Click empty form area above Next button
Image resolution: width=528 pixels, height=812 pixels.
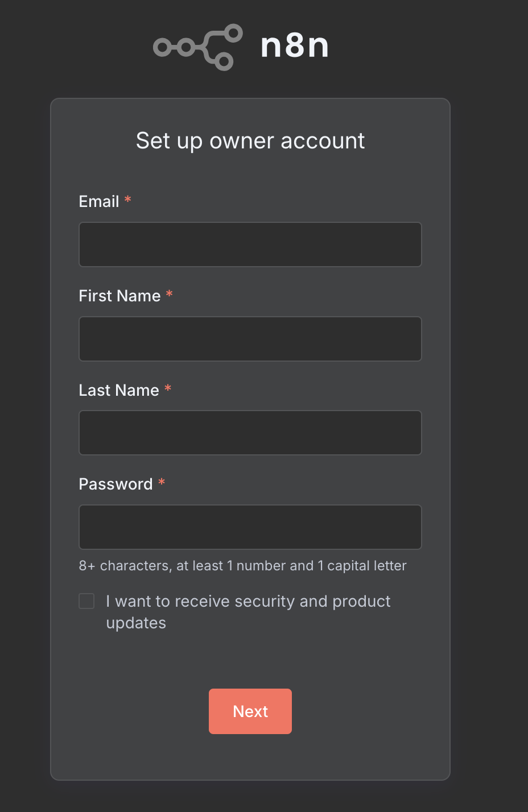point(250,660)
